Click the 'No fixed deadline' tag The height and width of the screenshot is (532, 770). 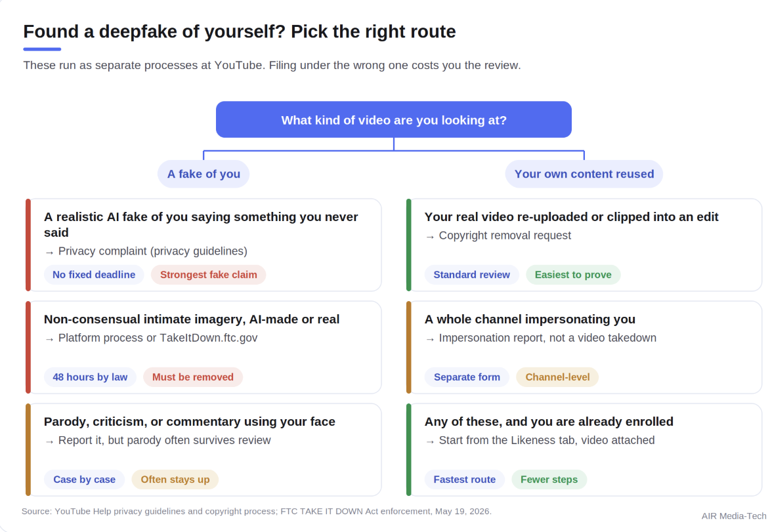[94, 274]
